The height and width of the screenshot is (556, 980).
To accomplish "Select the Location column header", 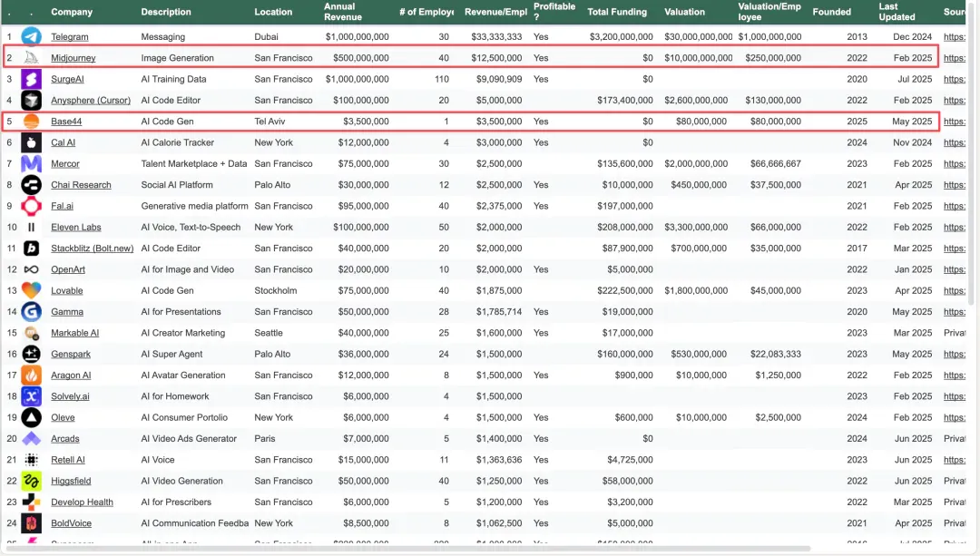I will [273, 12].
